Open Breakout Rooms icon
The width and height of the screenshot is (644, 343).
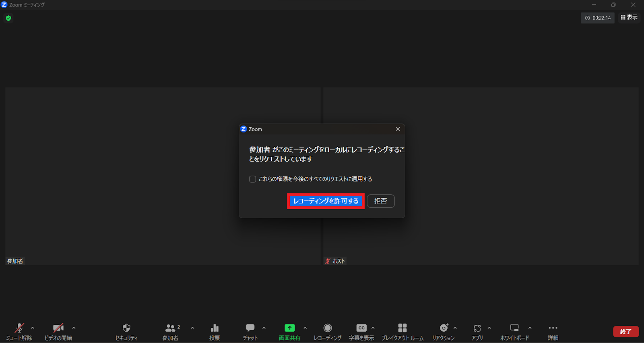click(x=402, y=328)
